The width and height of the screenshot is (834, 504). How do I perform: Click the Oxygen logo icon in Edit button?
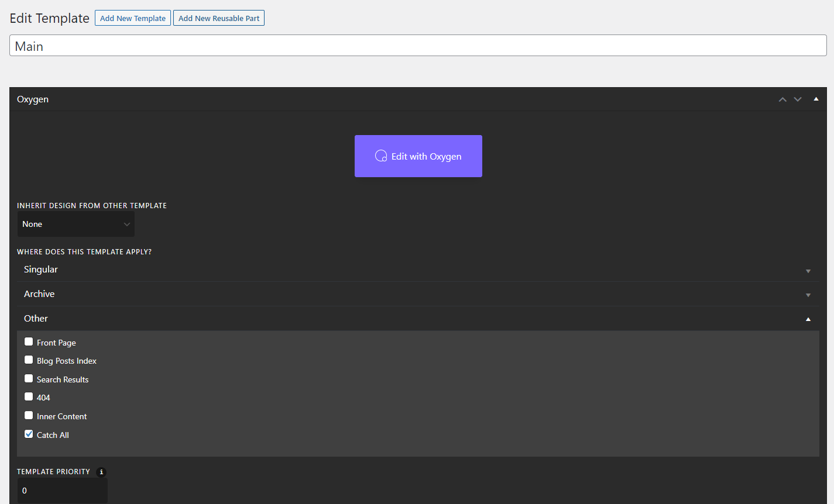click(381, 156)
